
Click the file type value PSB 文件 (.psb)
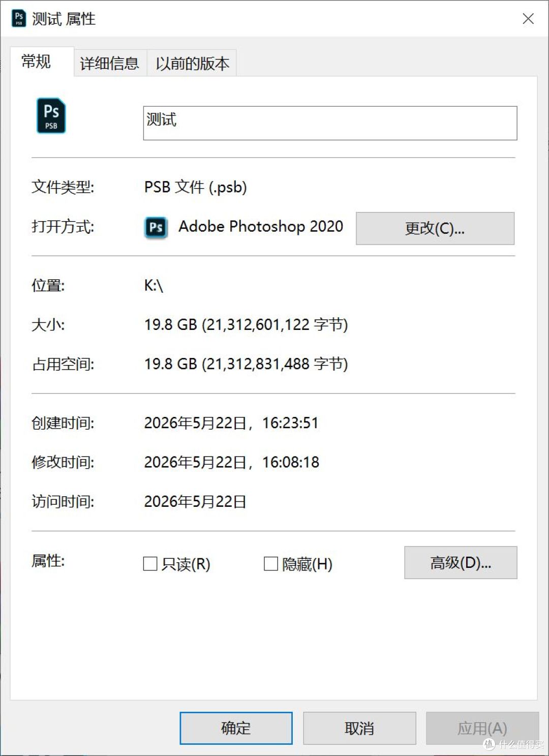196,187
